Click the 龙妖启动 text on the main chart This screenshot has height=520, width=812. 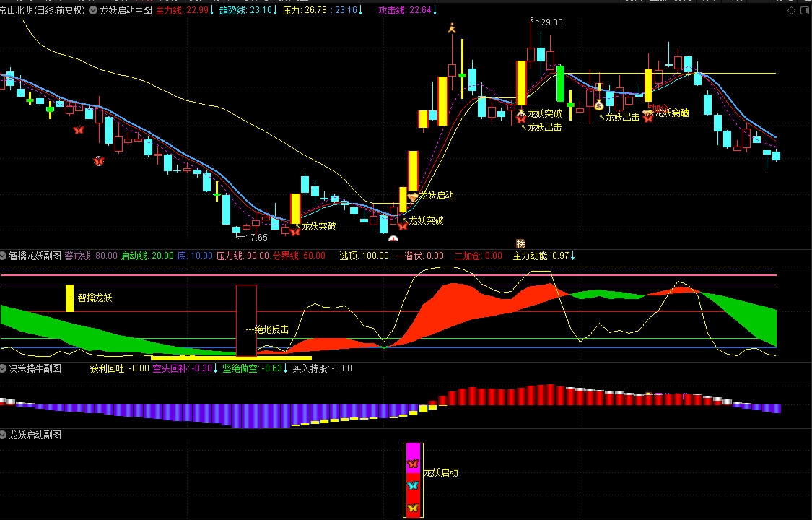click(x=436, y=195)
